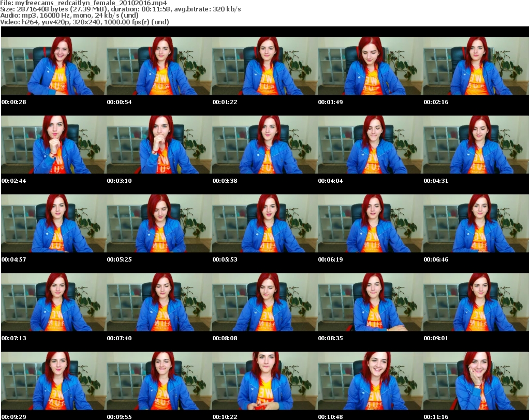Select the thumbnail frame at 00:07:40
The width and height of the screenshot is (530, 420).
click(159, 302)
